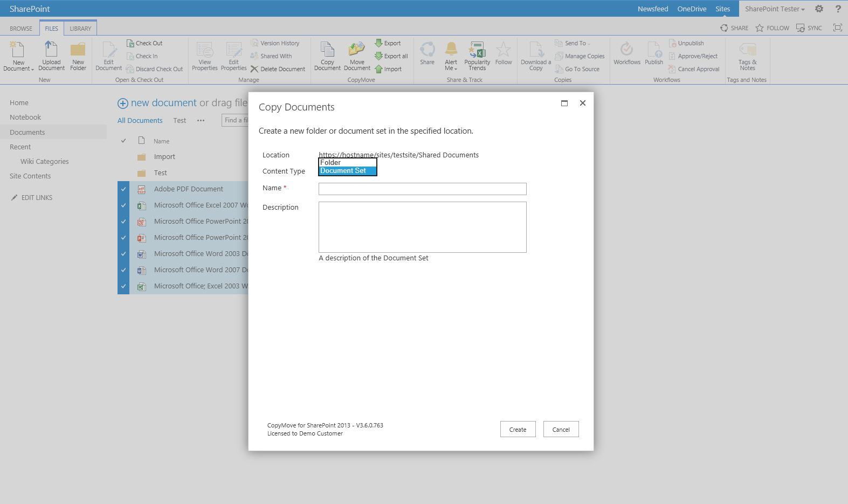Uncheck Microsoft Office Word 2003 row
Viewport: 848px width, 504px height.
click(123, 254)
